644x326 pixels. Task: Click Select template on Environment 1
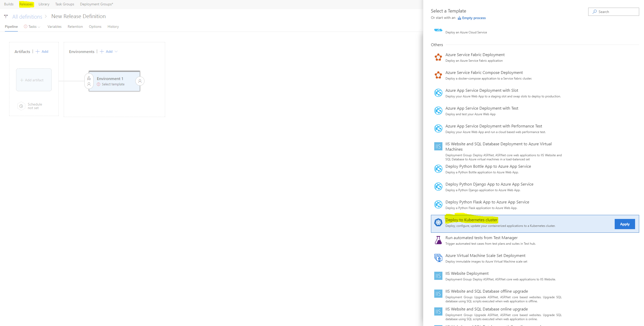[x=113, y=84]
